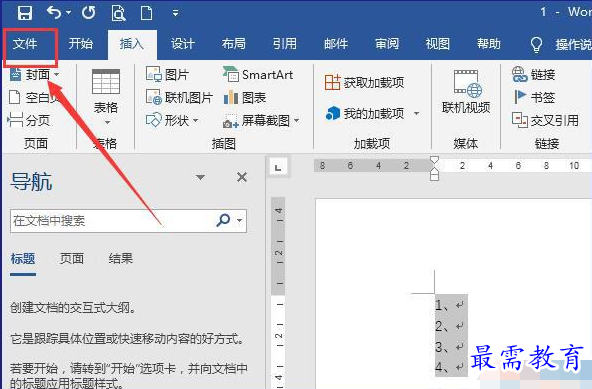
Task: Open Print Preview icon in quick access toolbar
Action: click(118, 13)
